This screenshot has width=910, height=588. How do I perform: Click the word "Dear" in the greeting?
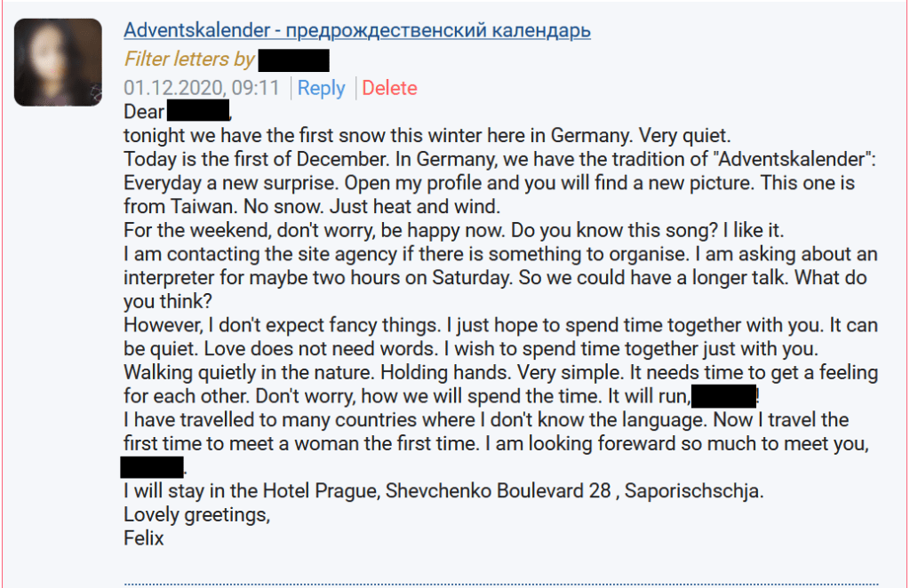[144, 113]
